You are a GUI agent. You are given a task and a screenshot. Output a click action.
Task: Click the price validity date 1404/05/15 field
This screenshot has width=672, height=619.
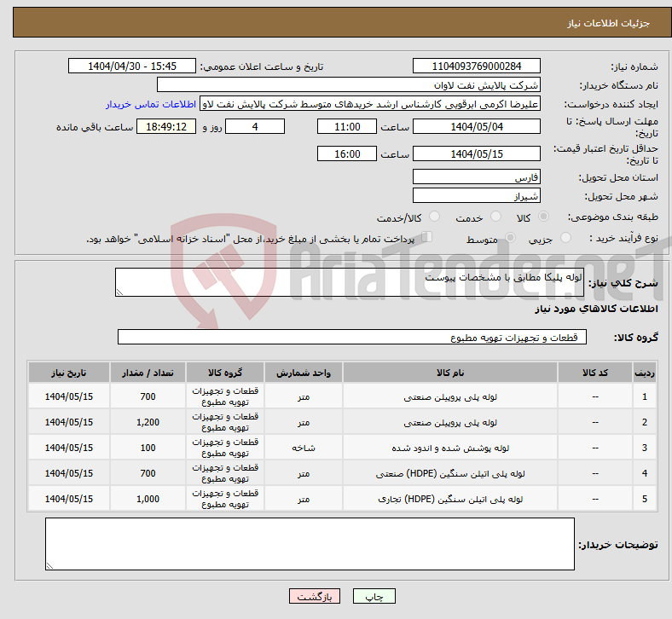(x=476, y=153)
